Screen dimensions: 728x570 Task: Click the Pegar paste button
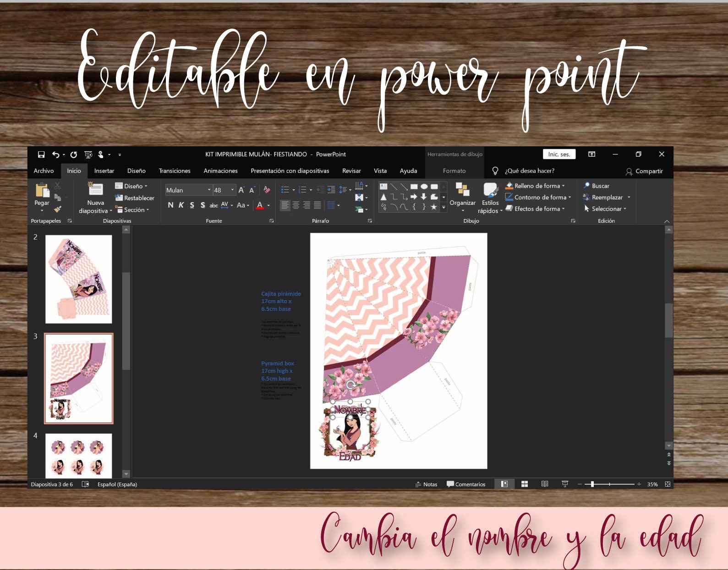[42, 196]
